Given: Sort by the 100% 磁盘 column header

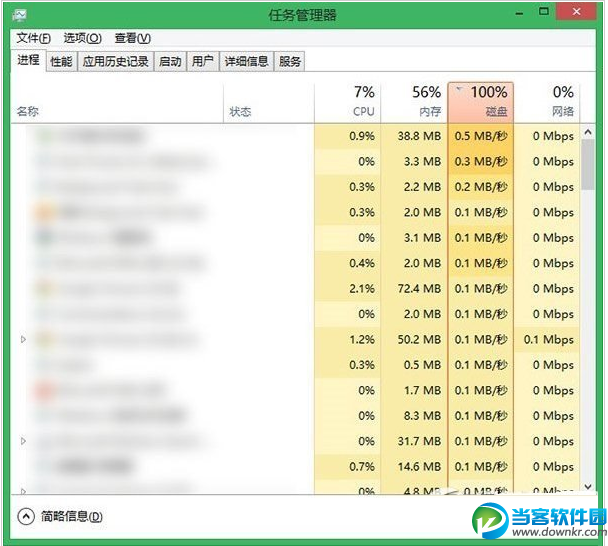Looking at the screenshot, I should (x=481, y=103).
